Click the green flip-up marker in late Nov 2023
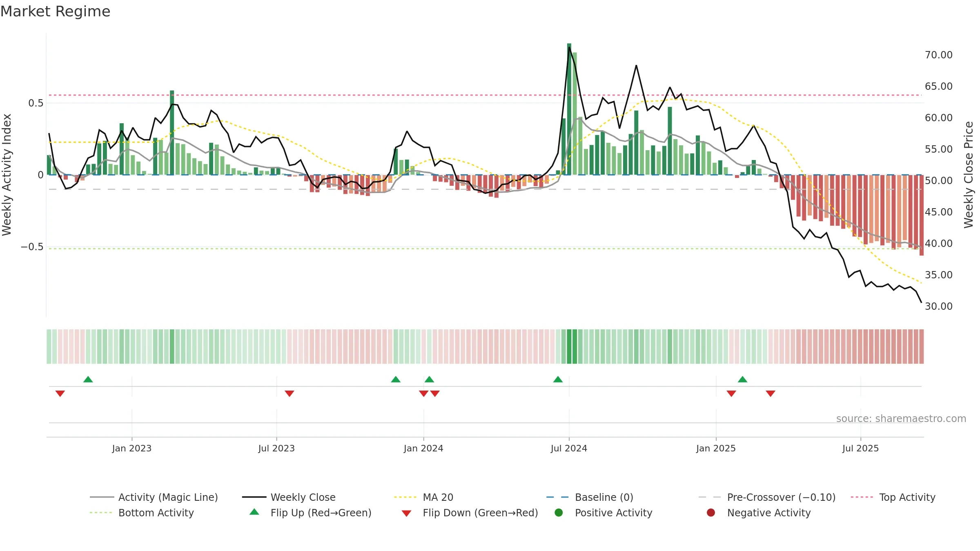980x551 pixels. coord(396,379)
